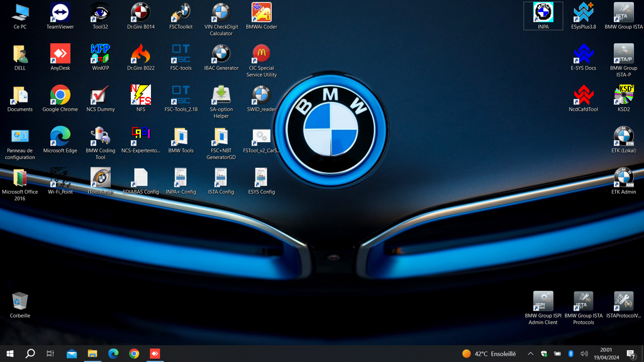The height and width of the screenshot is (362, 644).
Task: Open NCS-Expertentool shortcut
Action: point(140,140)
